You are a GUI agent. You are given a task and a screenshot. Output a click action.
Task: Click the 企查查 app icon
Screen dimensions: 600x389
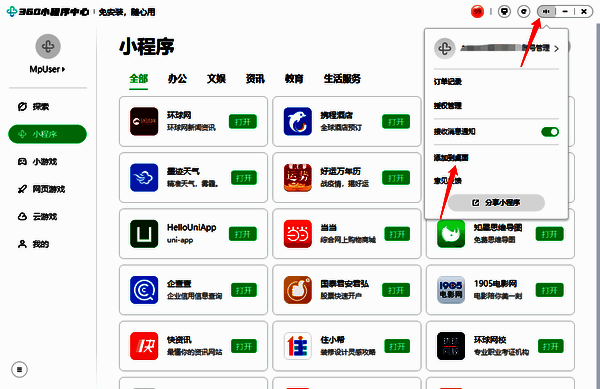point(144,290)
